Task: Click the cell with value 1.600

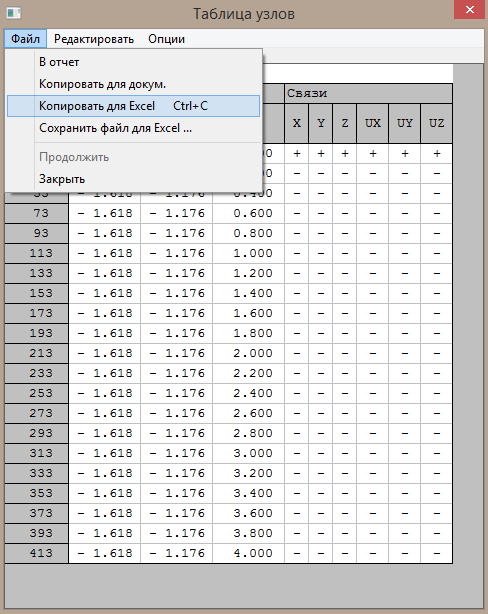Action: coord(248,313)
